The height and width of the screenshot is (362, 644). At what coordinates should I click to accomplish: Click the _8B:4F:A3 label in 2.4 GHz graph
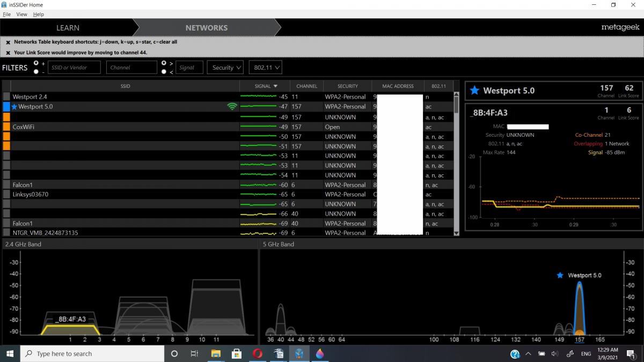70,319
